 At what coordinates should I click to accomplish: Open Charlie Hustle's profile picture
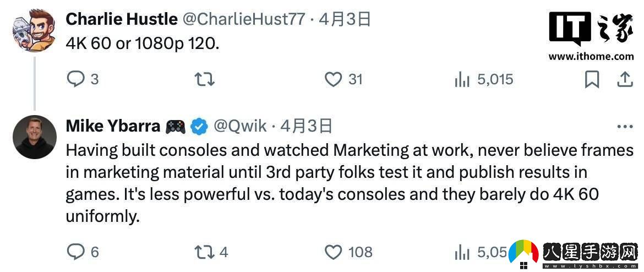coord(34,31)
